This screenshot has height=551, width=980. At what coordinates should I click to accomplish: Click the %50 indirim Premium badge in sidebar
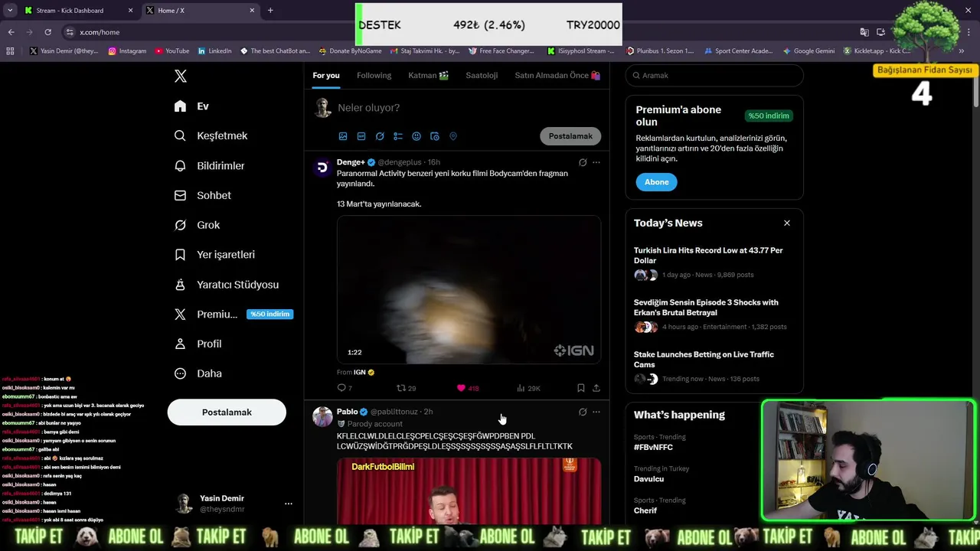point(269,314)
